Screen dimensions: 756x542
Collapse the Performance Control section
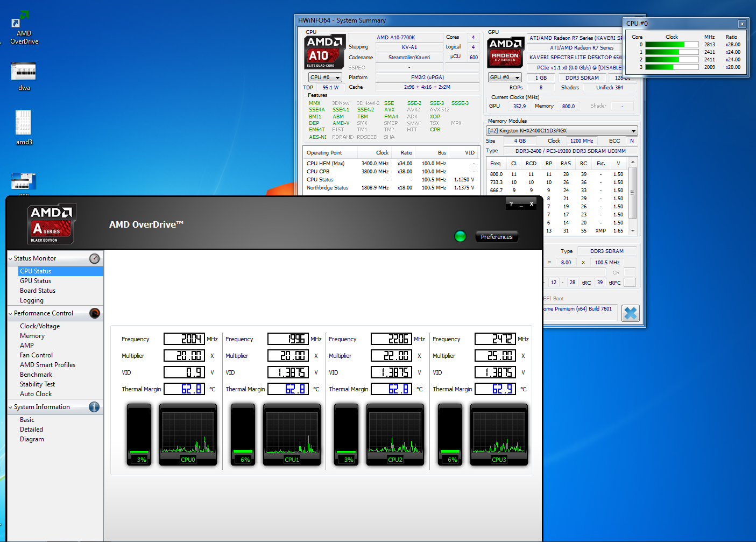[10, 313]
